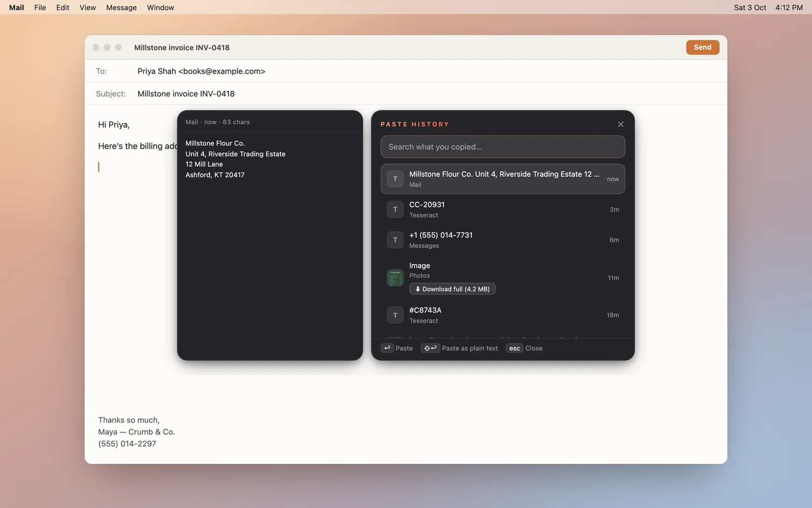The height and width of the screenshot is (508, 812).
Task: Click the Subject field Millstone invoice INV-0418
Action: pyautogui.click(x=406, y=93)
